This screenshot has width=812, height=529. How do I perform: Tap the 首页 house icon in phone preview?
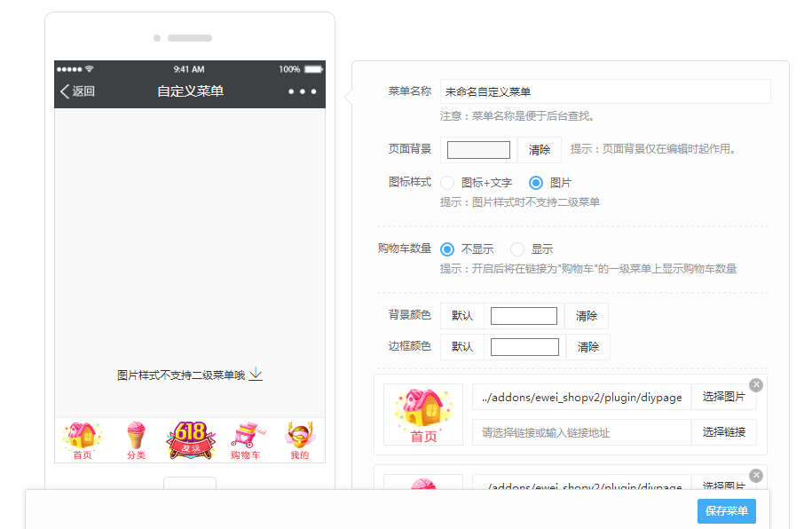click(82, 440)
